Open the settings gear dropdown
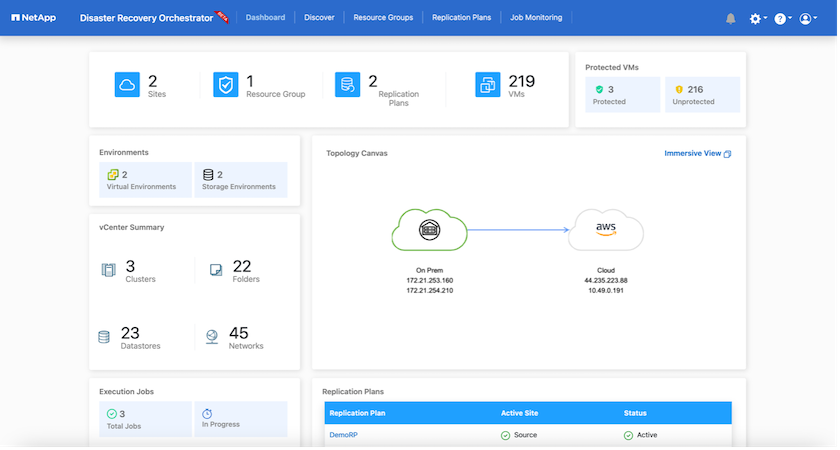This screenshot has width=840, height=450. coord(756,18)
